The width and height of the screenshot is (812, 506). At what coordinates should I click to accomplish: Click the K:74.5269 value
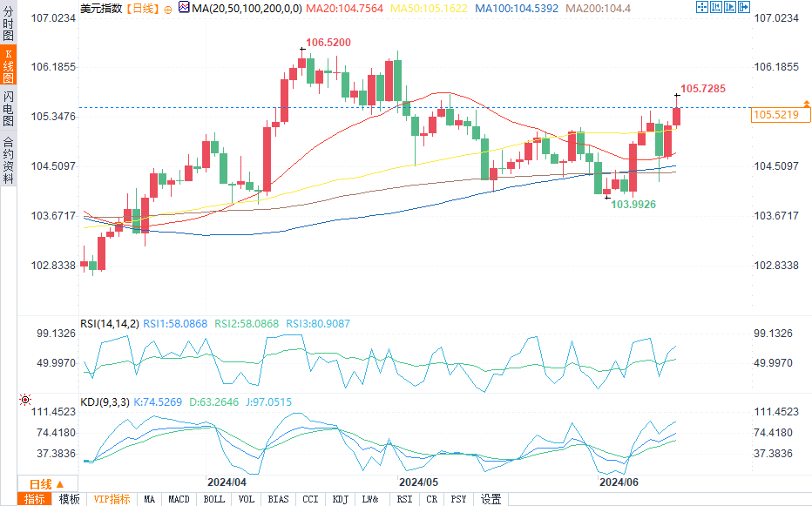pos(158,401)
